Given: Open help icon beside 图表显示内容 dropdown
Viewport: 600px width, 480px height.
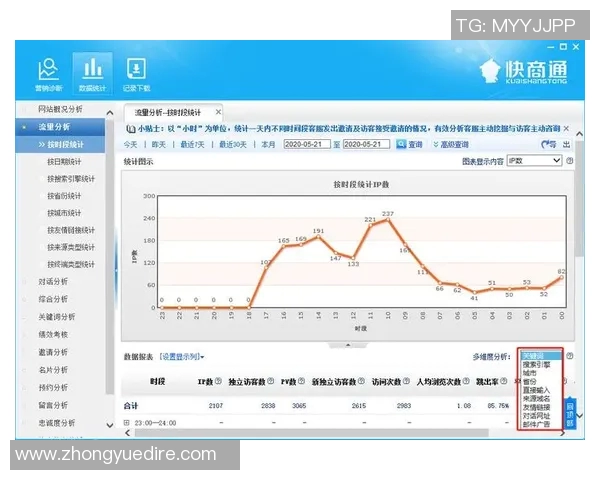Looking at the screenshot, I should [569, 161].
